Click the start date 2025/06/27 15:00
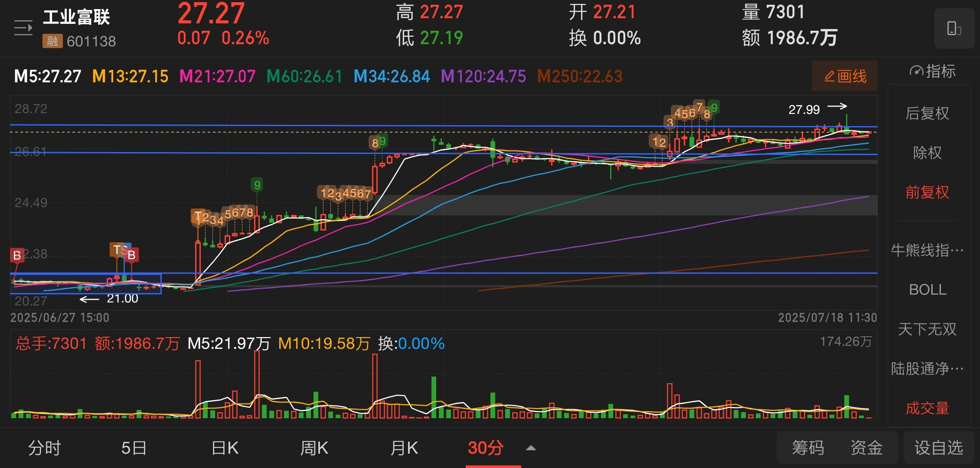 point(60,318)
